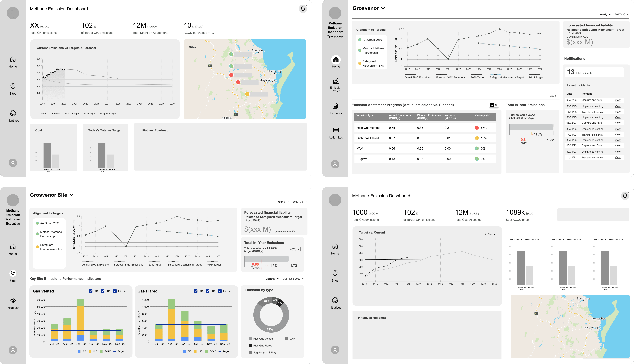This screenshot has width=634, height=364.
Task: Click View link on topmost latest incident
Action: (x=618, y=100)
